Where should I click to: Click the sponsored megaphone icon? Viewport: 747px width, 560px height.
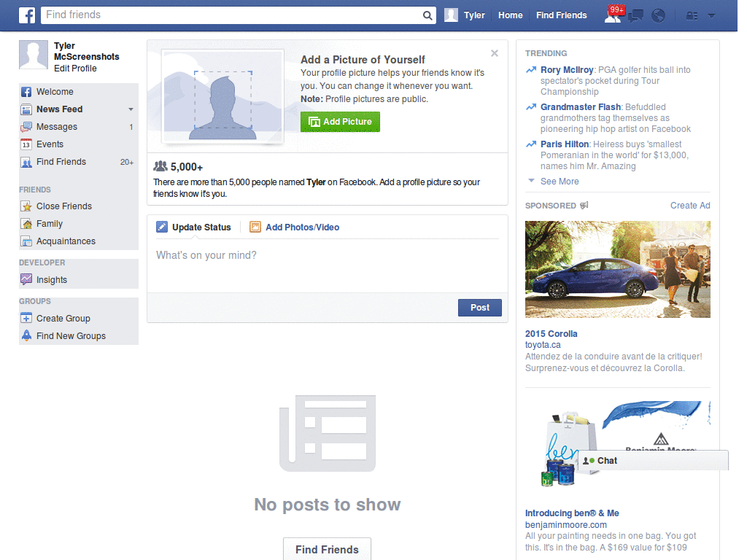(x=584, y=205)
